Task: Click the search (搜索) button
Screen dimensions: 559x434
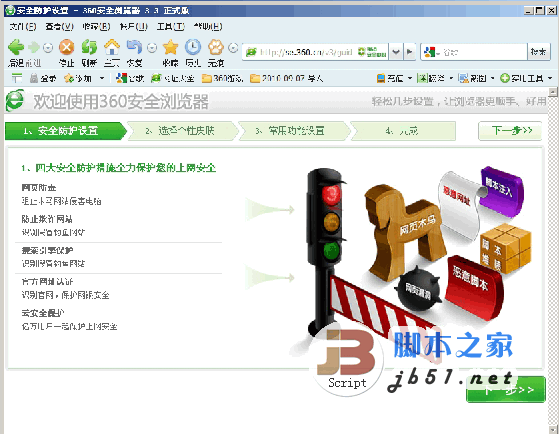Action: coord(539,52)
